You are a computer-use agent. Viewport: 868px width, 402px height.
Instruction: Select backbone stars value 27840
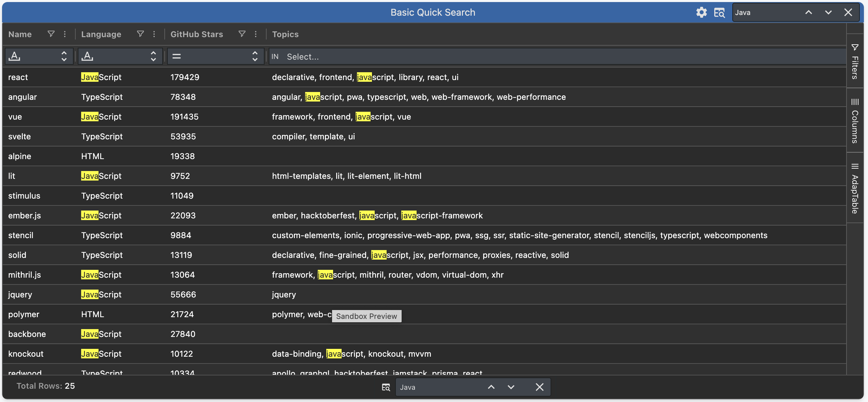click(183, 334)
